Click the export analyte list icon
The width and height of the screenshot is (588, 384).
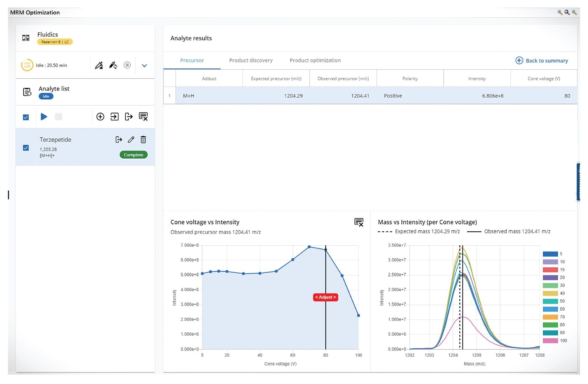[x=128, y=117]
